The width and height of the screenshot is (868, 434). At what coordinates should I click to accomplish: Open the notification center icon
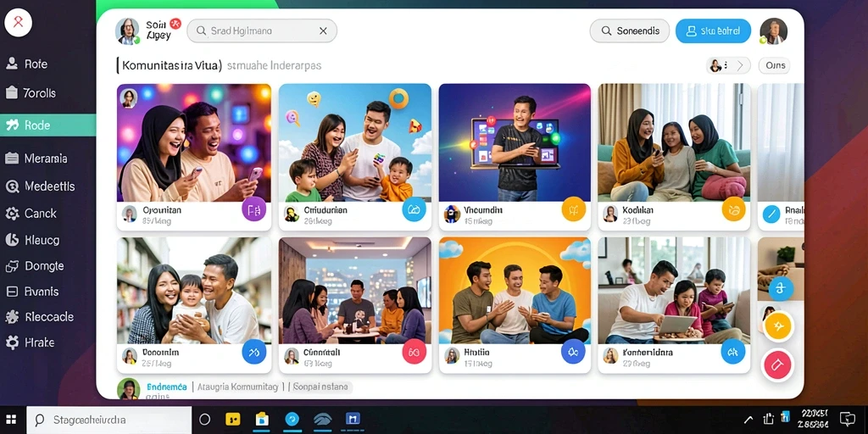[x=848, y=419]
